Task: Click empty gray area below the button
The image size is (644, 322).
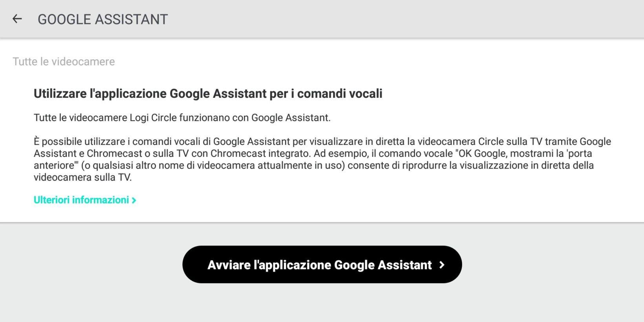Action: (x=322, y=304)
